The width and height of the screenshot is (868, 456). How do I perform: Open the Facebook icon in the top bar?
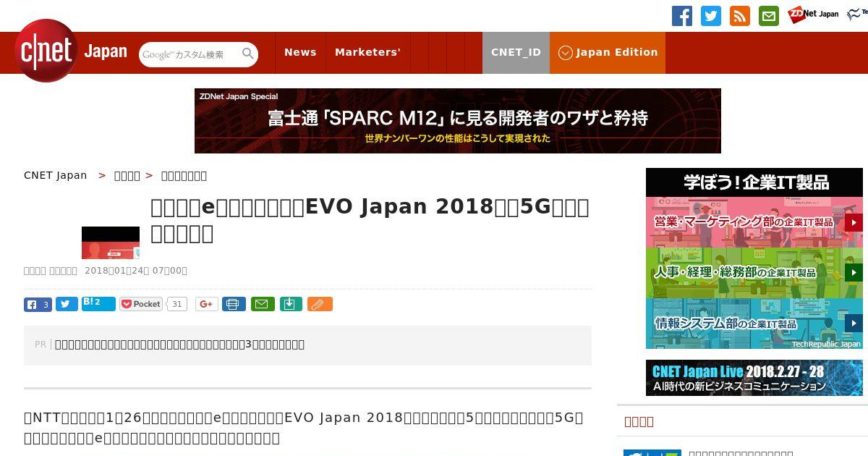tap(682, 16)
